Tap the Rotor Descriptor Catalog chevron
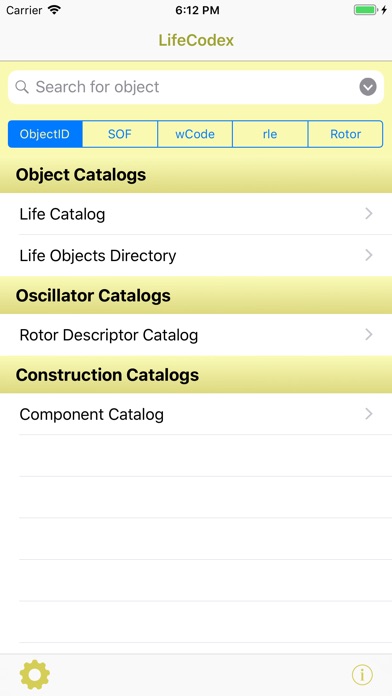Viewport: 392px width, 696px height. [368, 335]
